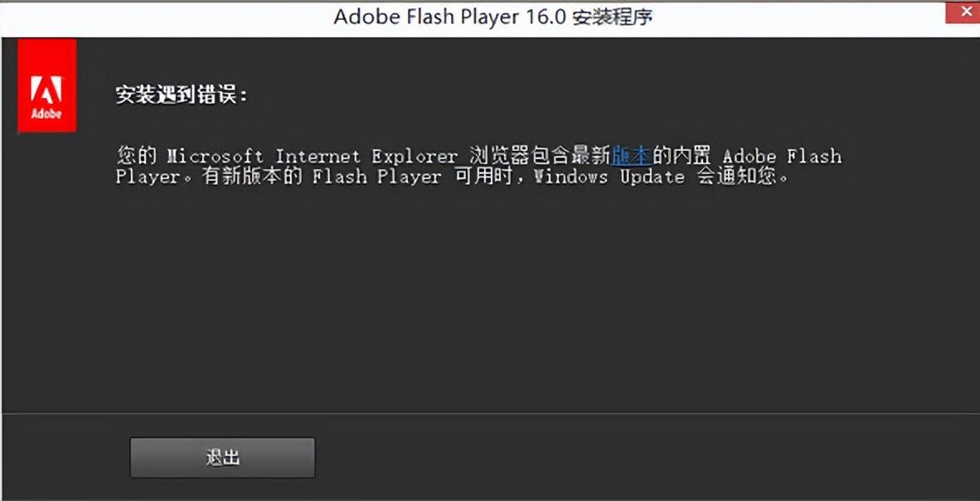Click "Adobe Flash" at the first line's end
This screenshot has height=501, width=980.
781,156
